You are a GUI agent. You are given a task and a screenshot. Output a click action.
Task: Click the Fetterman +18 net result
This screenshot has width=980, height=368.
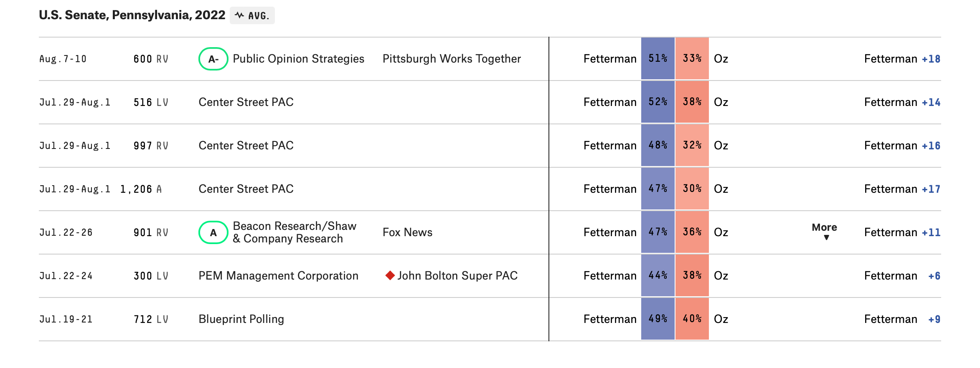point(902,59)
